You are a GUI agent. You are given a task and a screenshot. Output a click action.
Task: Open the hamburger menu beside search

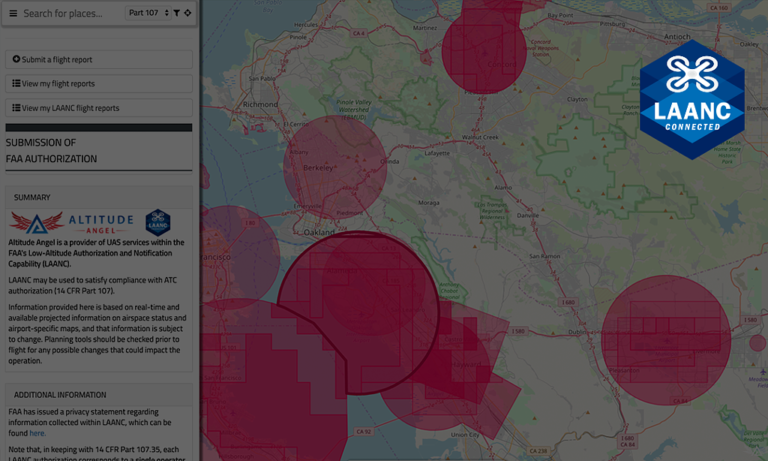[14, 14]
